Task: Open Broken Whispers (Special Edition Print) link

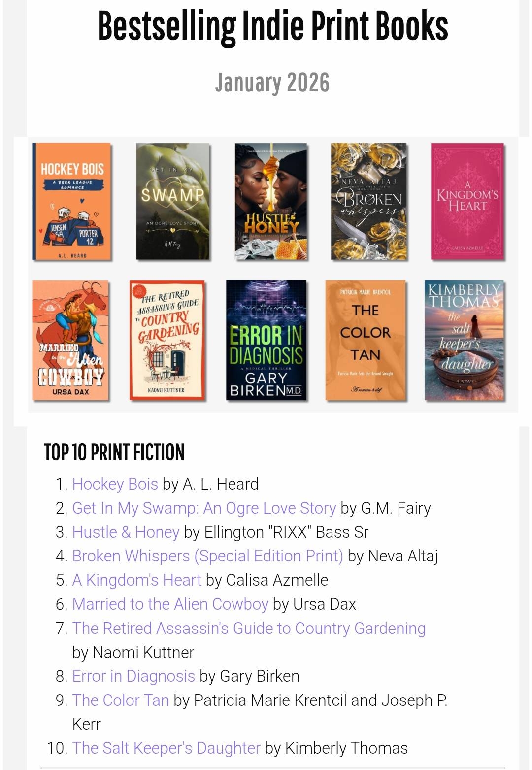Action: (x=207, y=556)
